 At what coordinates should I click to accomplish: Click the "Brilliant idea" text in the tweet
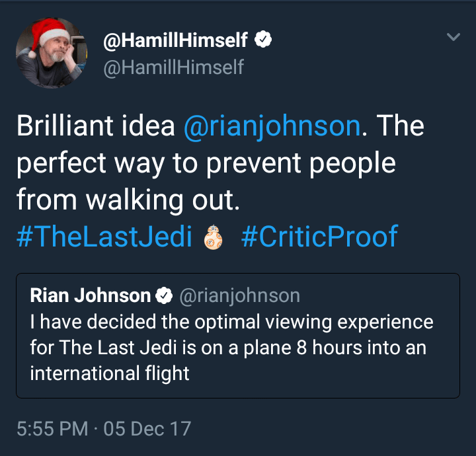pyautogui.click(x=96, y=127)
